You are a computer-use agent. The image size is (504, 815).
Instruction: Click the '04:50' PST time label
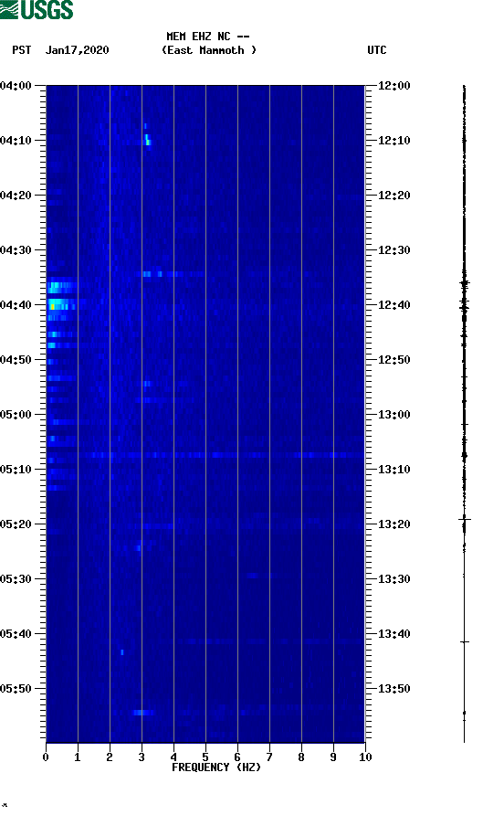tap(16, 360)
